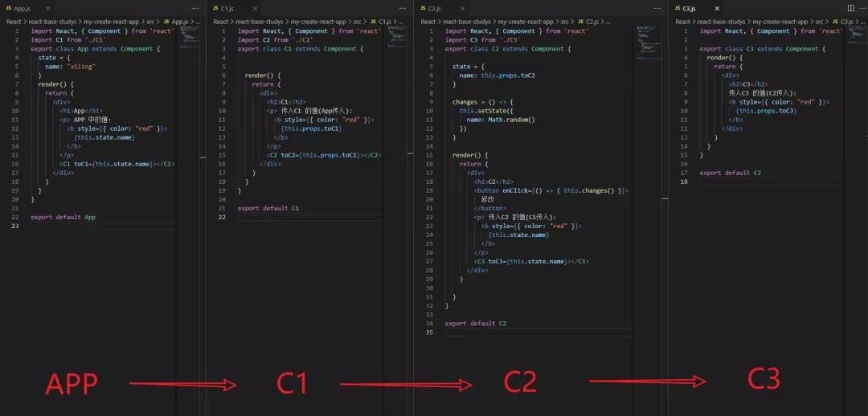Click "import C1 from './C1'" in App.js

68,40
